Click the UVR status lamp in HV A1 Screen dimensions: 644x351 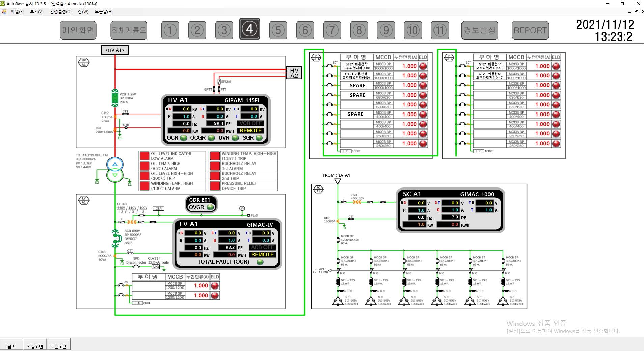tap(235, 138)
